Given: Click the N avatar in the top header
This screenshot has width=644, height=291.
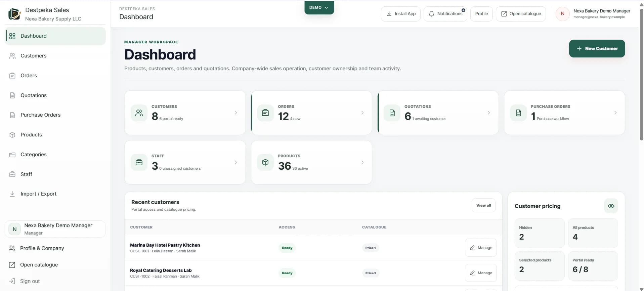Looking at the screenshot, I should 563,14.
